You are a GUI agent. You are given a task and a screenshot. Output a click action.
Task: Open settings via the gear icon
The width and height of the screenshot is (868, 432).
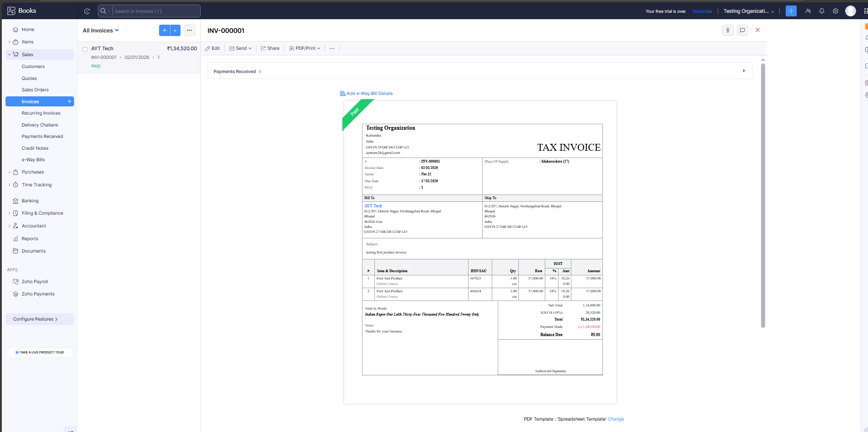click(x=836, y=11)
